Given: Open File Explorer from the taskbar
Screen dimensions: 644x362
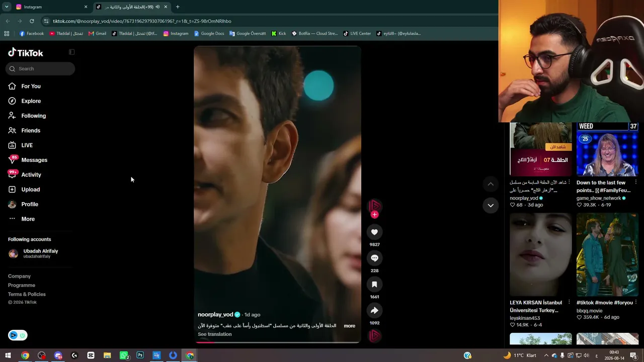Looking at the screenshot, I should (107, 355).
